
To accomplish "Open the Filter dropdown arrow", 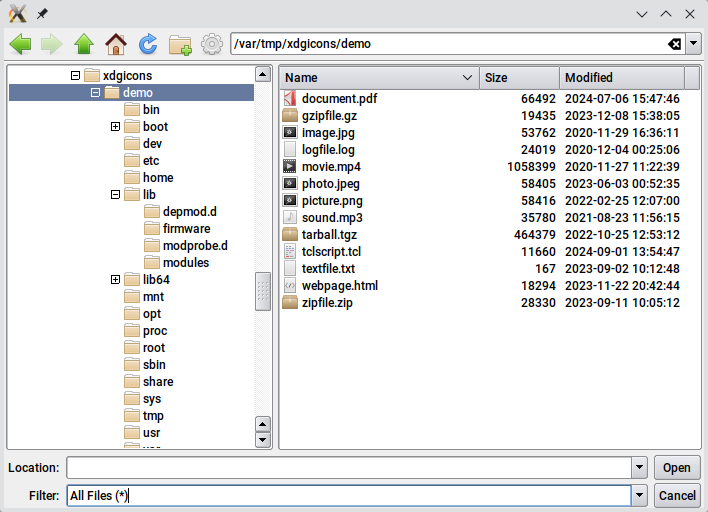I will tap(639, 495).
